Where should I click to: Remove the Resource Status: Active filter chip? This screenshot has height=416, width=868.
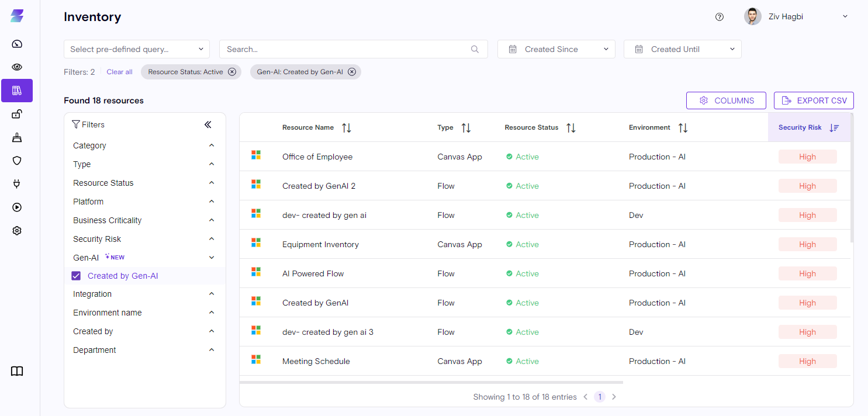pyautogui.click(x=232, y=72)
